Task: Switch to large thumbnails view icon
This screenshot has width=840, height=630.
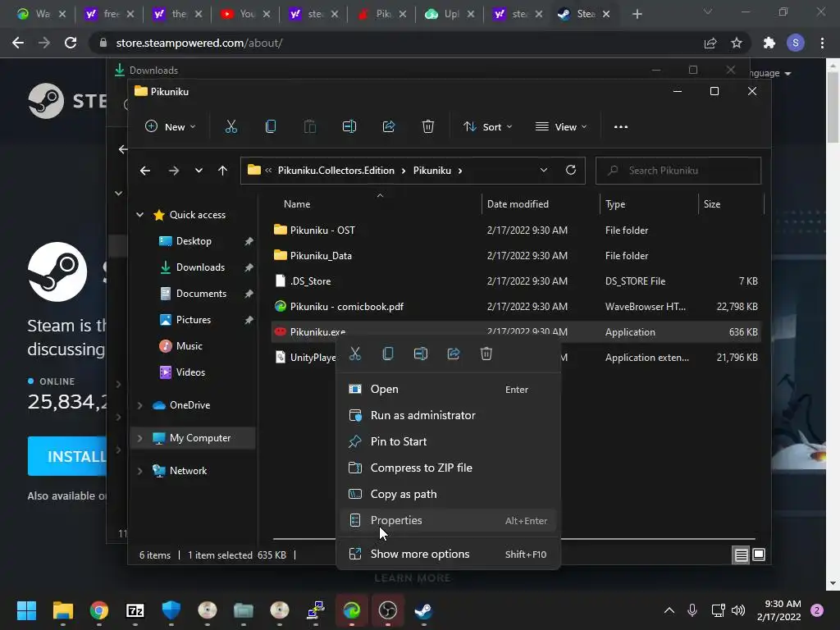Action: click(x=759, y=555)
